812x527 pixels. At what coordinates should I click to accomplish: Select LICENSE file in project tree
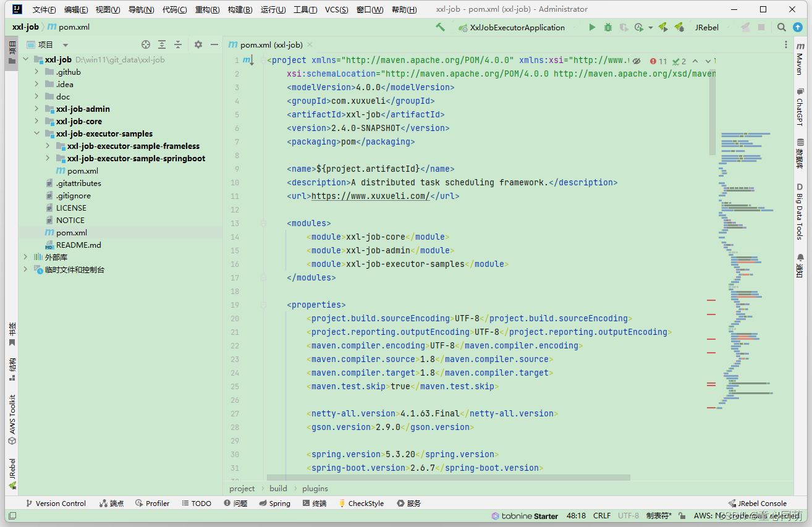tap(71, 208)
